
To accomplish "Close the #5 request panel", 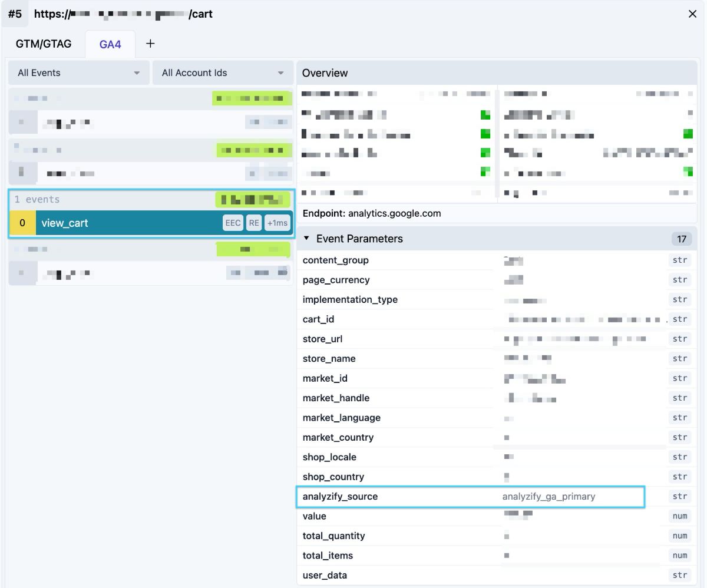I will [x=693, y=14].
